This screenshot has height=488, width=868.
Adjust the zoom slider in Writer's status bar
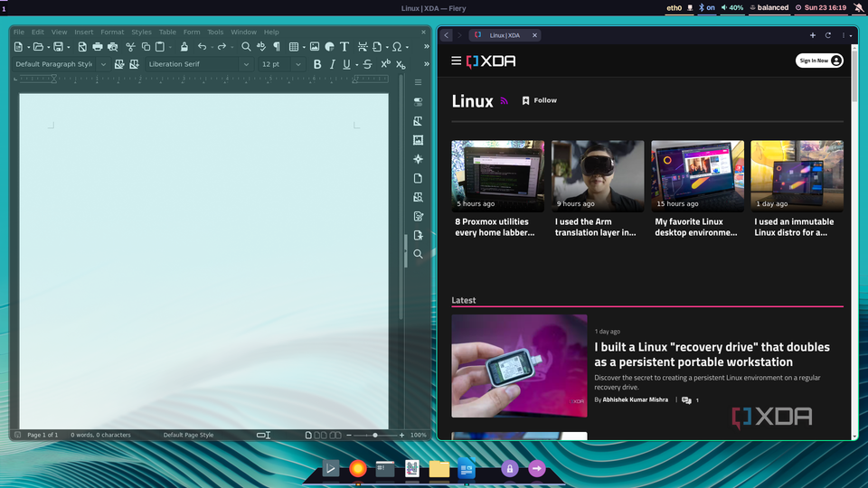click(x=375, y=435)
